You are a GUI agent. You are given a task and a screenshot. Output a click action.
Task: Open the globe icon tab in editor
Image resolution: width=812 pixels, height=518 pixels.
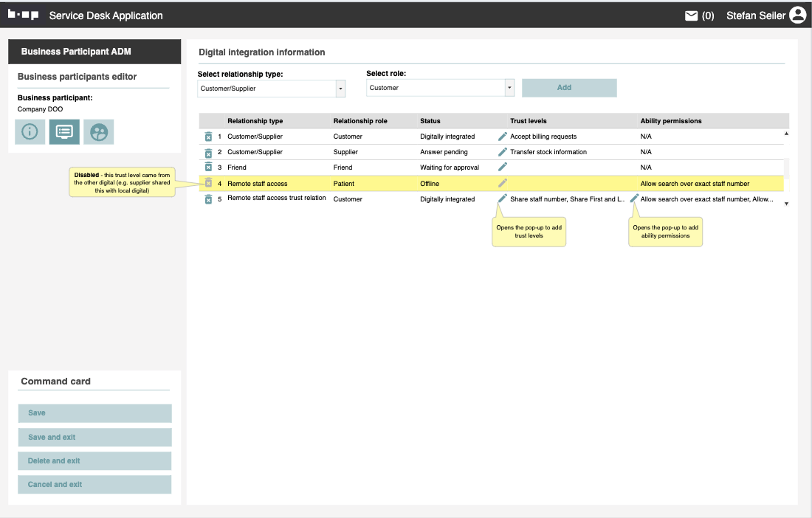click(x=99, y=132)
